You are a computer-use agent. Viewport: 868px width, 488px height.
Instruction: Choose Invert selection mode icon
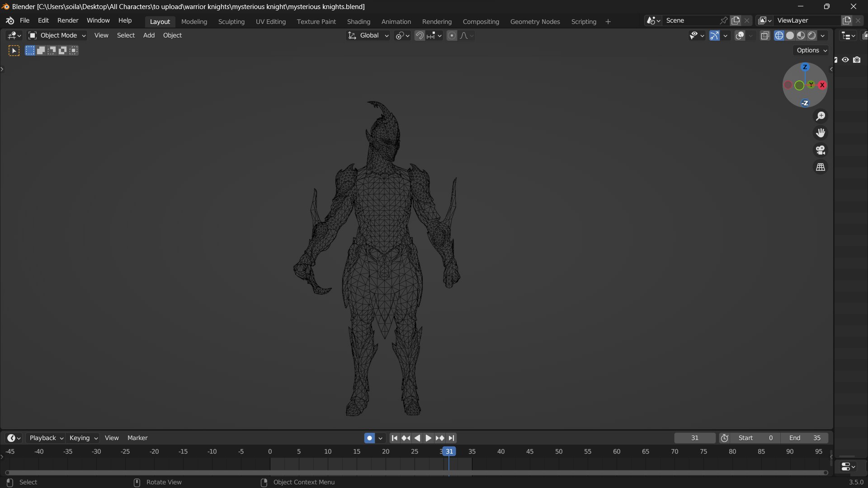click(62, 51)
